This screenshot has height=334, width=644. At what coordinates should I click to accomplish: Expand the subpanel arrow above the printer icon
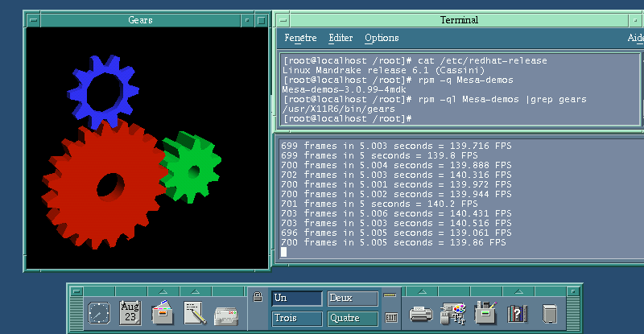pos(422,291)
